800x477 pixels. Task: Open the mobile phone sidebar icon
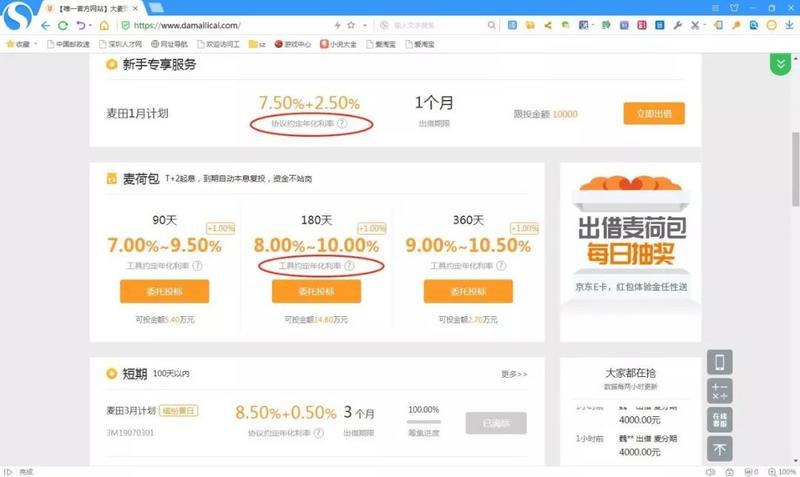click(720, 362)
